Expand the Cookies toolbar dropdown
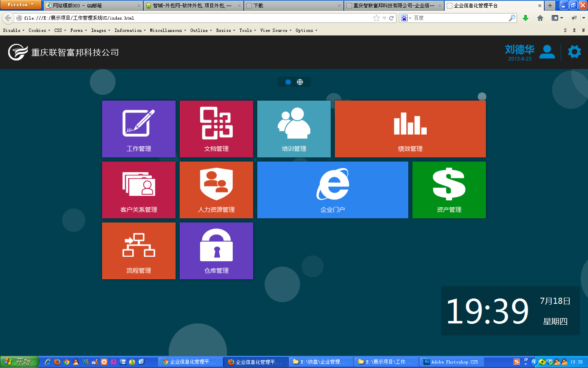The height and width of the screenshot is (368, 588). point(39,30)
